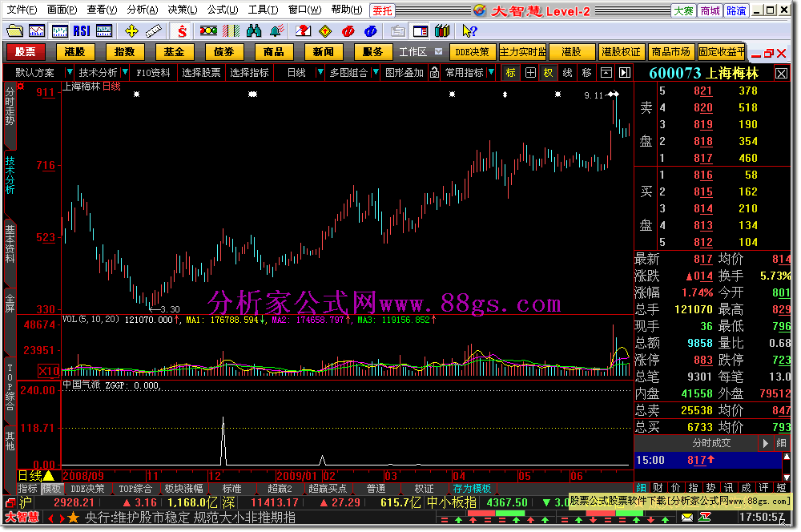Toggle the lock icon beside 图形叠加
Screen dimensions: 801x532
click(x=434, y=73)
